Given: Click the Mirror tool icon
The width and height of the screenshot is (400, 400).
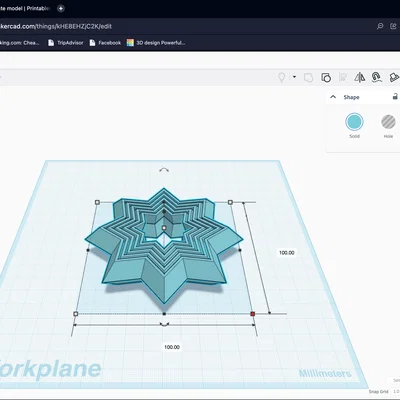Looking at the screenshot, I should tap(359, 78).
